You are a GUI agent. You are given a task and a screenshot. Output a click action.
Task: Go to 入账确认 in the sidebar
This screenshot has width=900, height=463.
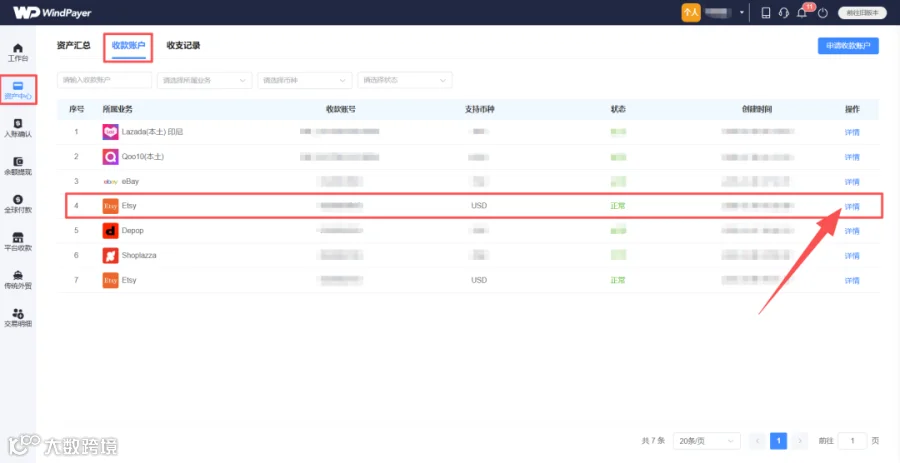click(x=18, y=128)
